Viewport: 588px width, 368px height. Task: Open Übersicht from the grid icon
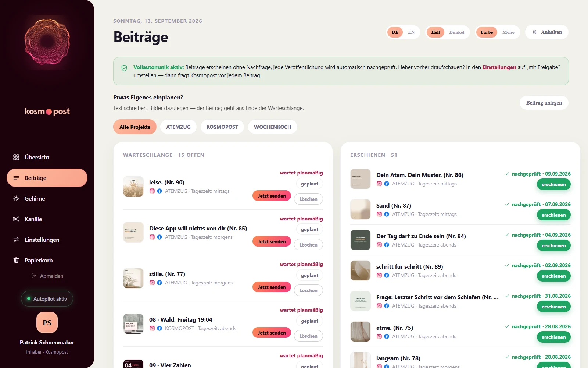[x=16, y=157]
